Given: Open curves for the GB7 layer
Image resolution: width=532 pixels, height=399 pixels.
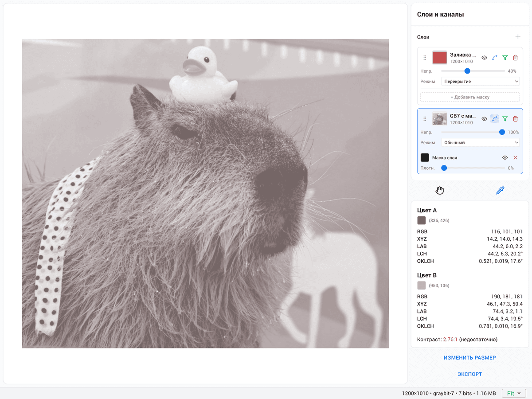Looking at the screenshot, I should 494,119.
